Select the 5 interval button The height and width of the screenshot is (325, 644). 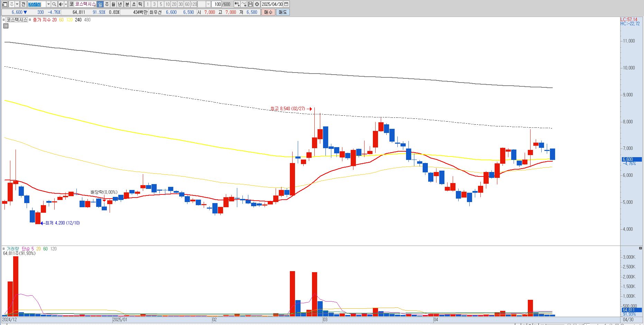click(x=161, y=4)
